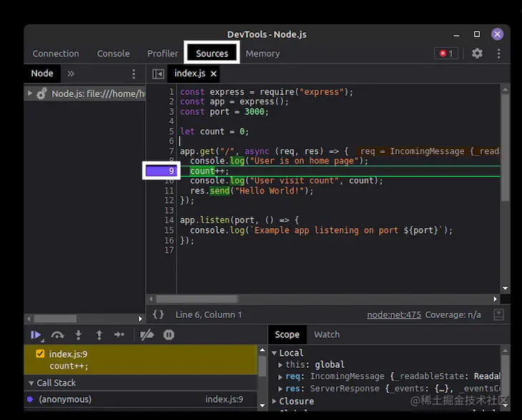Click line number 15 in gutter
Screen dimensions: 522x420
(x=169, y=231)
